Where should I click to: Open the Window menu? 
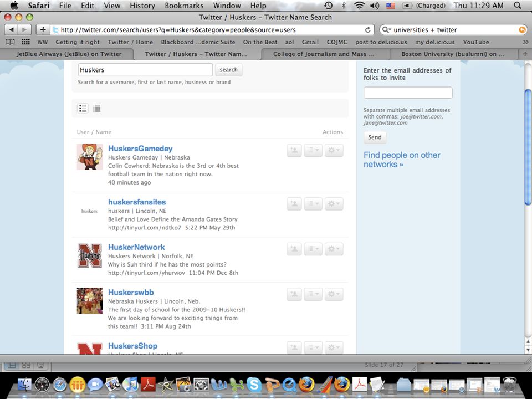(x=227, y=6)
